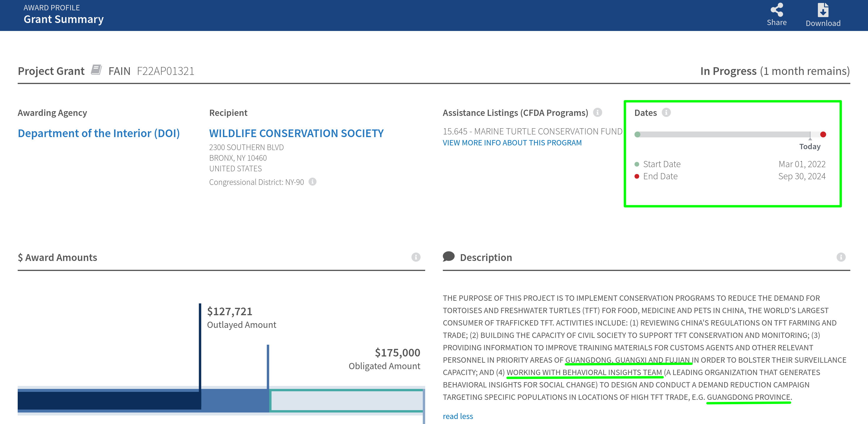Select 15.645 - MARINE TURTLE CONSERVATION FUND text
Viewport: 868px width, 424px height.
point(533,131)
